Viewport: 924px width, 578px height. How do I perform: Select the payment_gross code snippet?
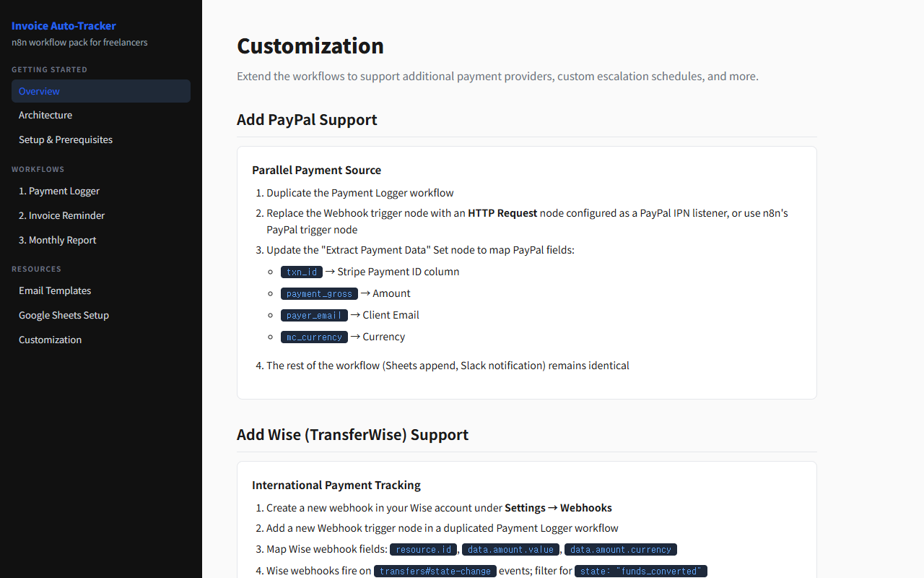point(319,293)
